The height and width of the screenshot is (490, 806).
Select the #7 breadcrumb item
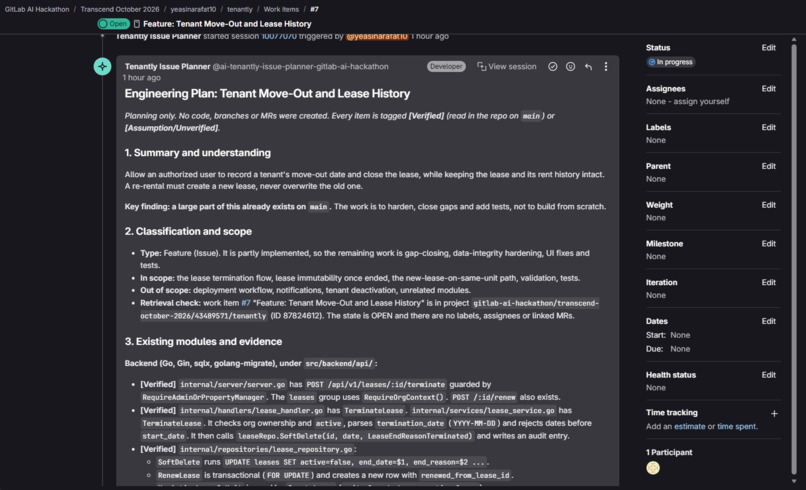click(x=314, y=9)
